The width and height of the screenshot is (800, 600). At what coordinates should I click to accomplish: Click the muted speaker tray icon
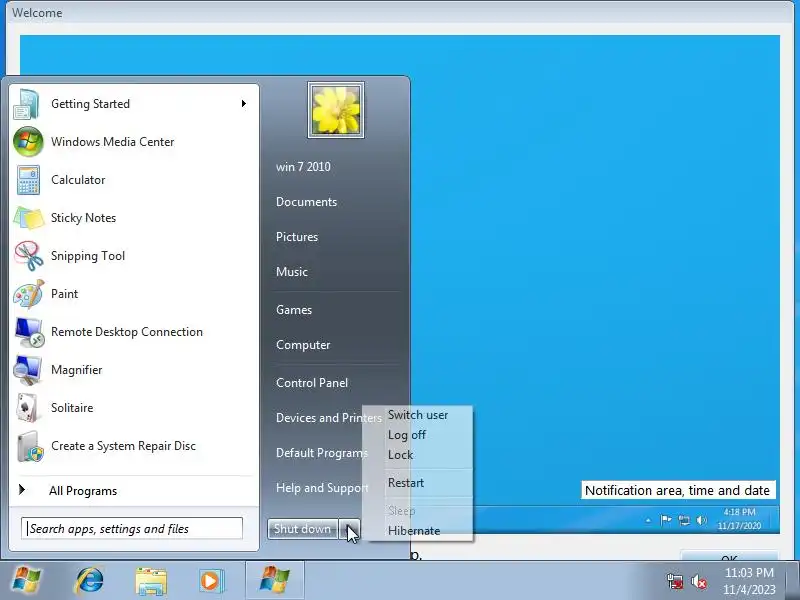[x=698, y=581]
